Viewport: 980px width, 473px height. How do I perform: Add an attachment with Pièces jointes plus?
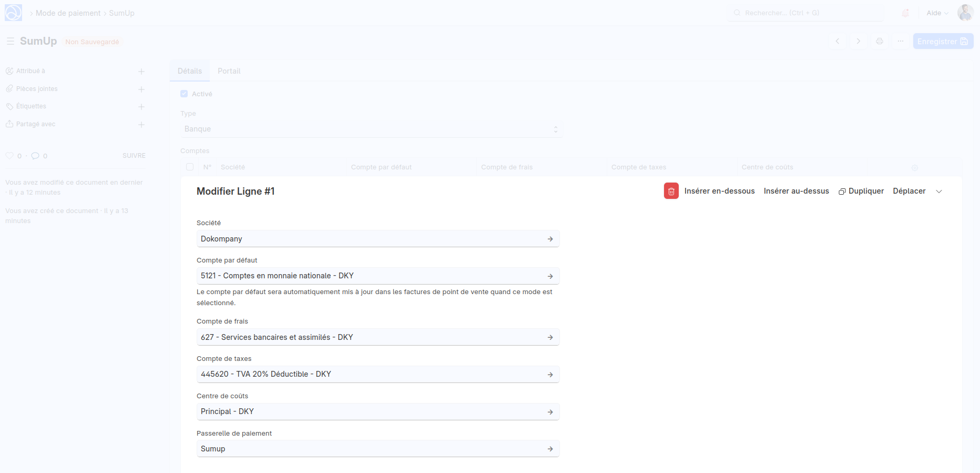pos(141,89)
